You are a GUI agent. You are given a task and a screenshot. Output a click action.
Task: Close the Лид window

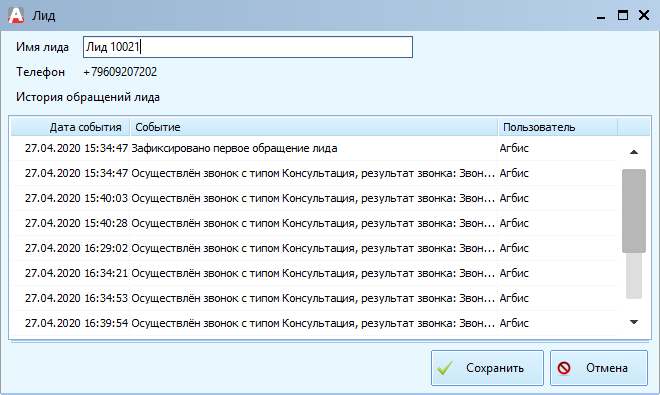[644, 16]
